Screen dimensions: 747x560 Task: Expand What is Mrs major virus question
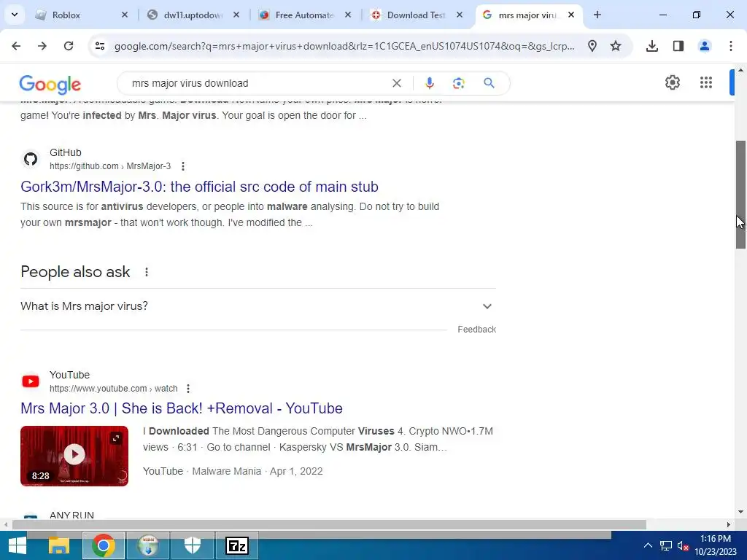pyautogui.click(x=258, y=306)
